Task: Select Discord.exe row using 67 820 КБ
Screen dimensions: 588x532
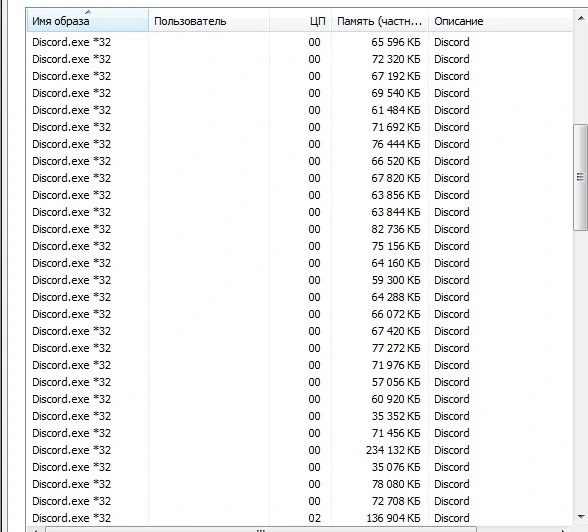Action: coord(299,178)
